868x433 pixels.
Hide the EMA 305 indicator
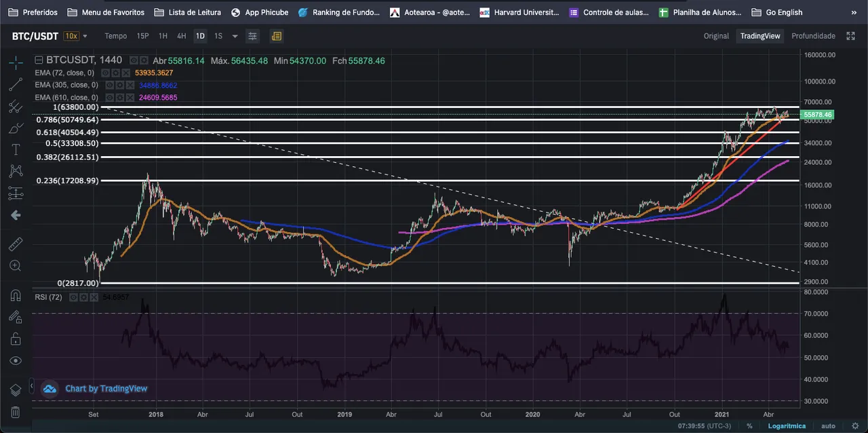(x=110, y=85)
